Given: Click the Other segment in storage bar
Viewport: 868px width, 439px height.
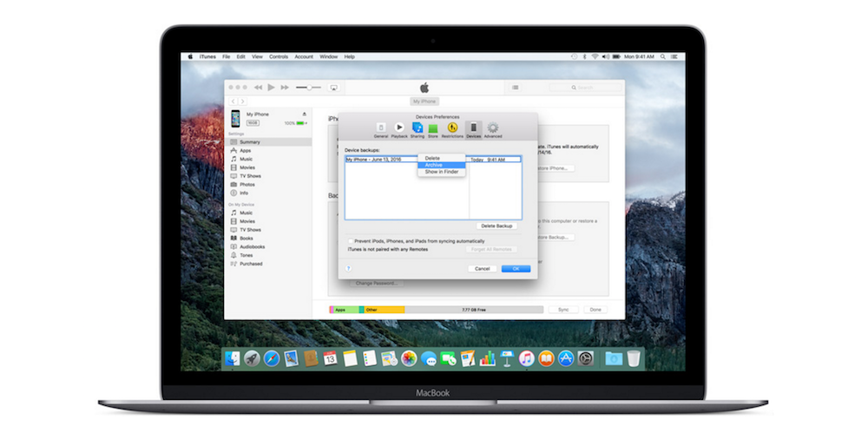Looking at the screenshot, I should pos(385,310).
